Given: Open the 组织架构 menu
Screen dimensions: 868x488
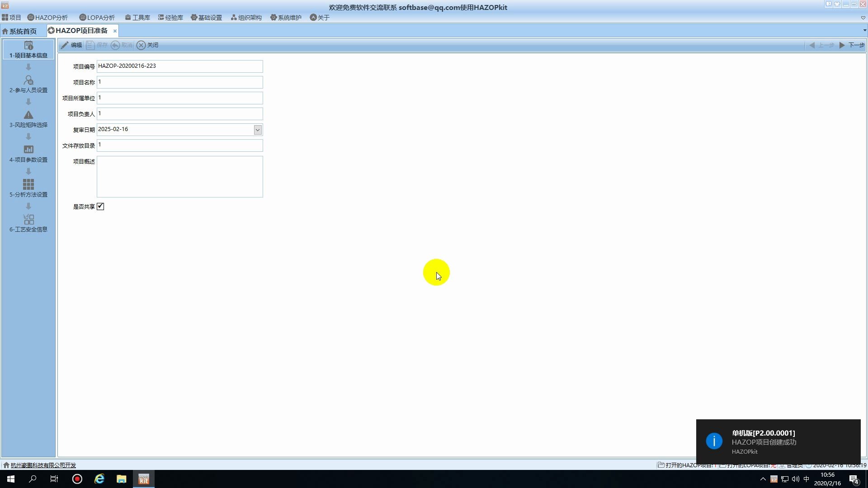Looking at the screenshot, I should (246, 18).
